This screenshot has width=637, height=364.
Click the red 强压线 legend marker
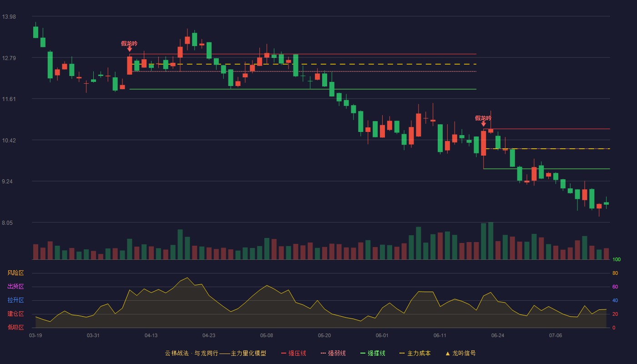283,353
